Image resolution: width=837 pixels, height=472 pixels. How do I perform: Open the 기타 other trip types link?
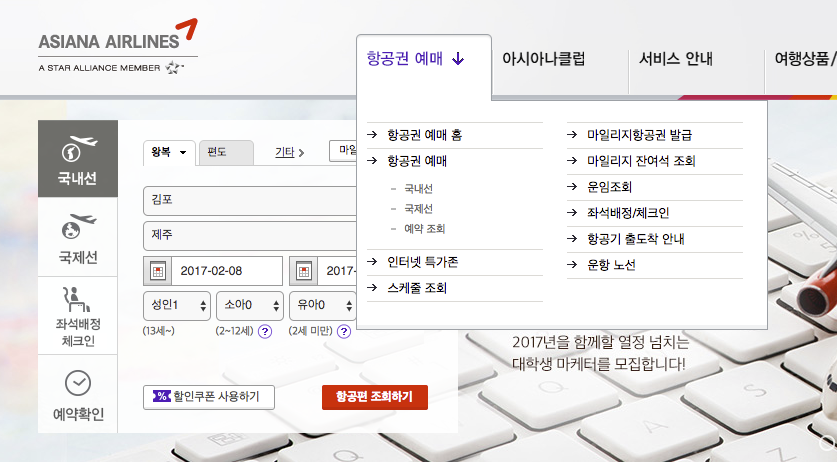(289, 153)
